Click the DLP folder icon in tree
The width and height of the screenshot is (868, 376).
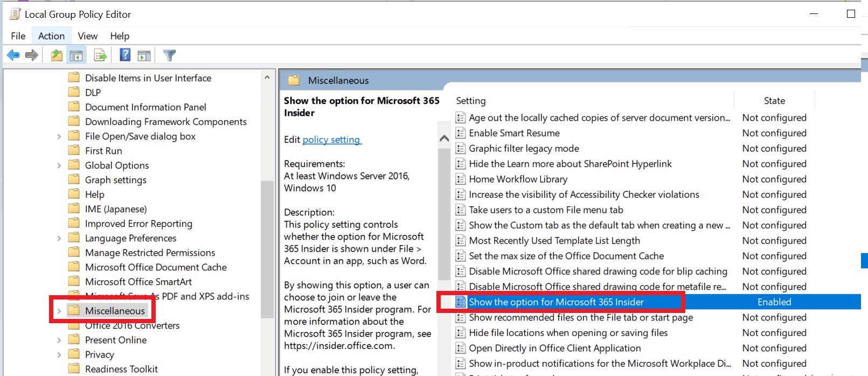click(x=74, y=92)
